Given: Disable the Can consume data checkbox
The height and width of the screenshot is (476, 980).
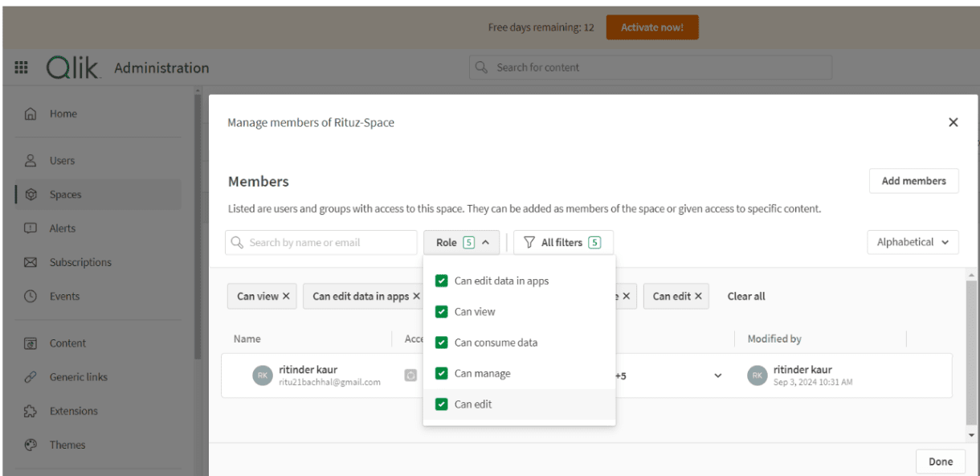Looking at the screenshot, I should 441,342.
